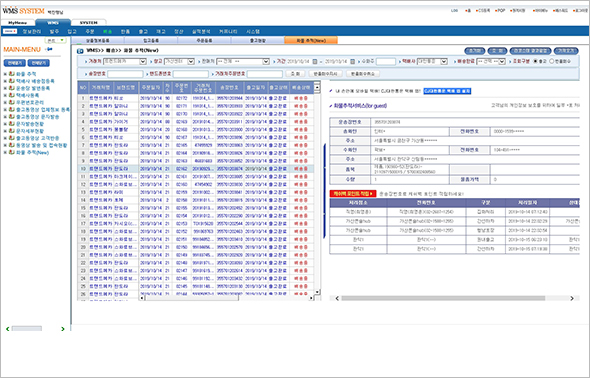This screenshot has width=590, height=378.
Task: Click the icon before 운송장 발번등록
Action: (12, 88)
